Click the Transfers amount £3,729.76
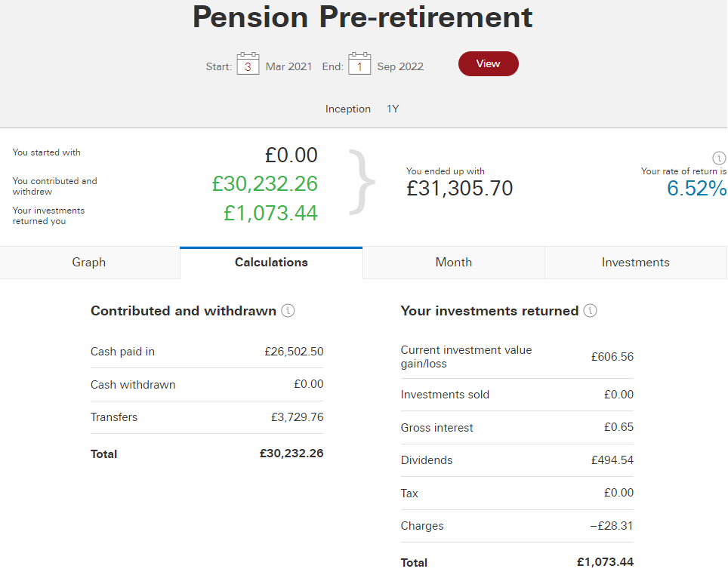This screenshot has height=578, width=728. tap(297, 417)
